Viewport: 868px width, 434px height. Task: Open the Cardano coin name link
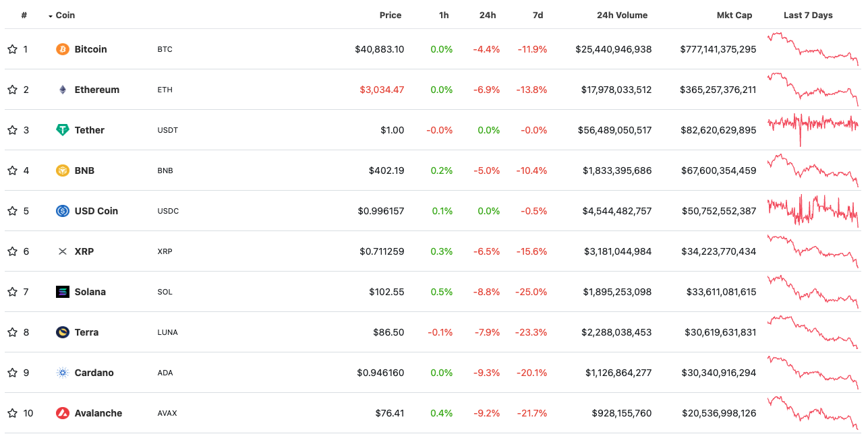[94, 373]
